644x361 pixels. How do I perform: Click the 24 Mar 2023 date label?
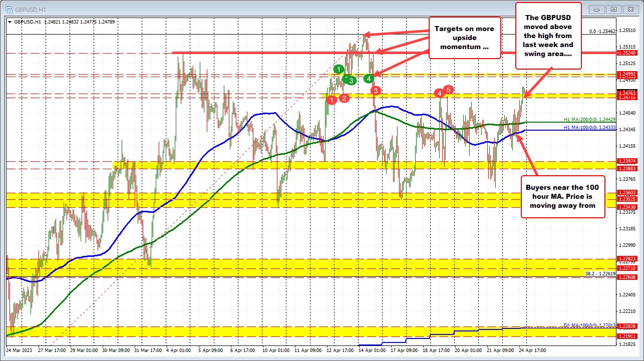[19, 350]
